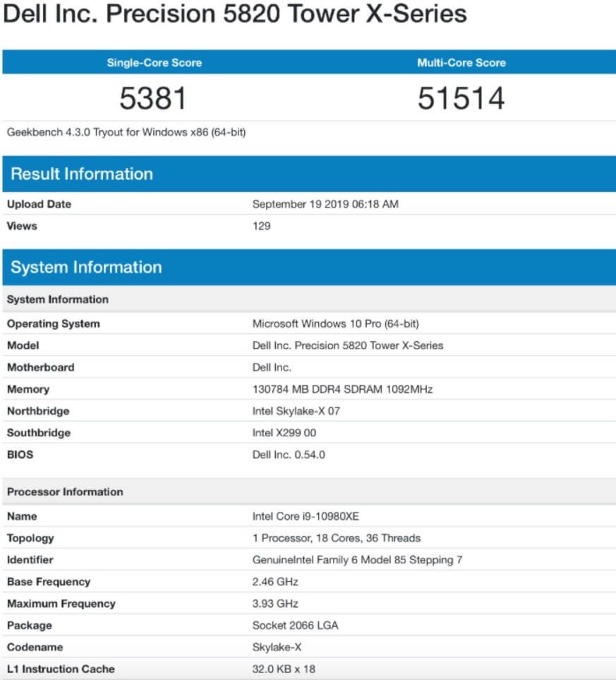
Task: Click the Codename label
Action: 35,647
